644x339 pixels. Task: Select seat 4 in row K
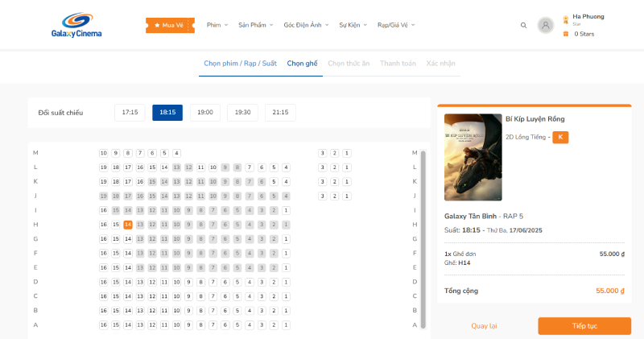[x=286, y=181]
